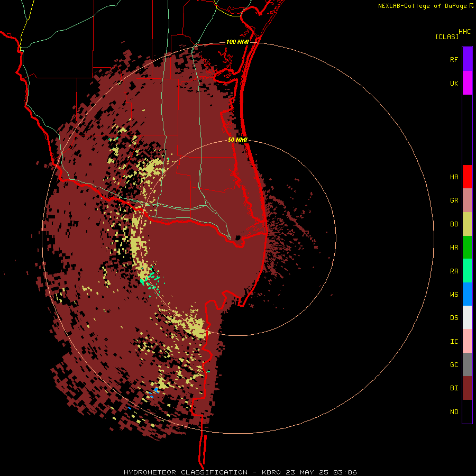Image resolution: width=476 pixels, height=476 pixels.
Task: Click the HA legend label
Action: coord(454,177)
